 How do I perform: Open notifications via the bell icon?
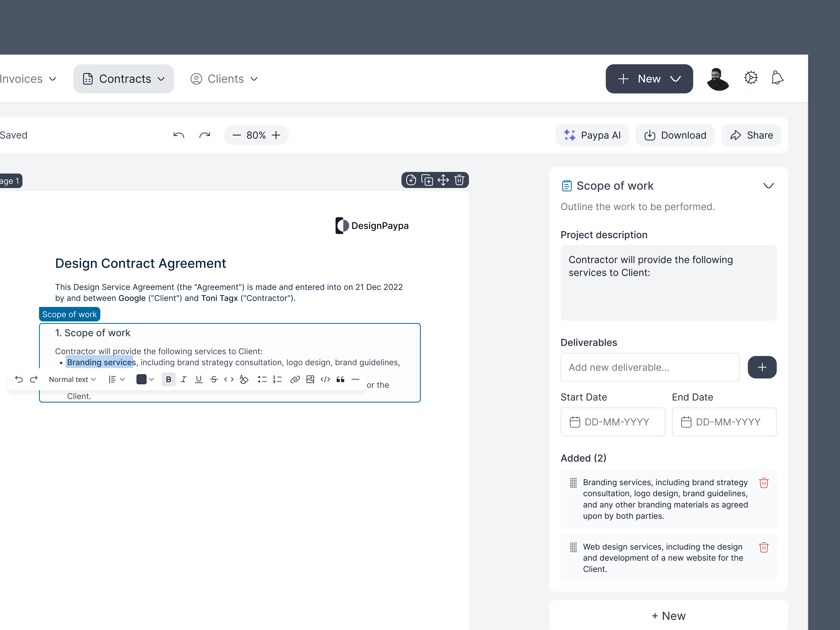pyautogui.click(x=777, y=78)
